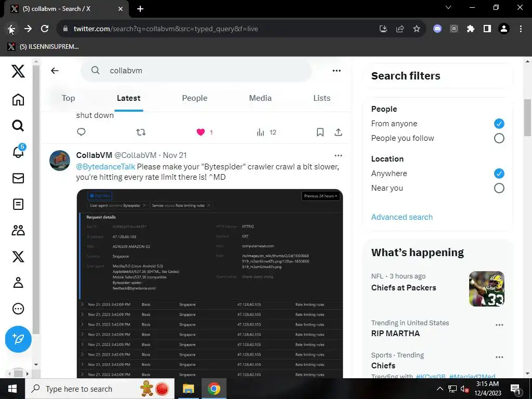This screenshot has width=532, height=399.
Task: Open options for Chiefs trend
Action: 499,357
